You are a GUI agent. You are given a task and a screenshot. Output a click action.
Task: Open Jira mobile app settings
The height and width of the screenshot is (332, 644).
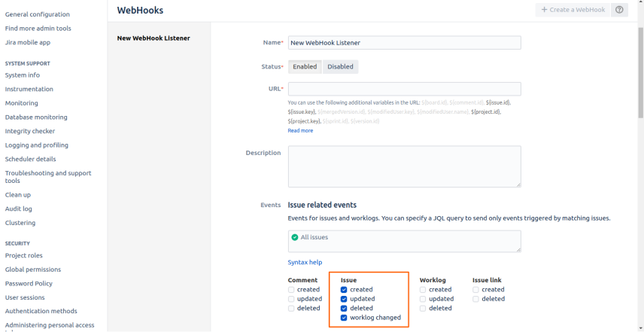click(x=28, y=42)
